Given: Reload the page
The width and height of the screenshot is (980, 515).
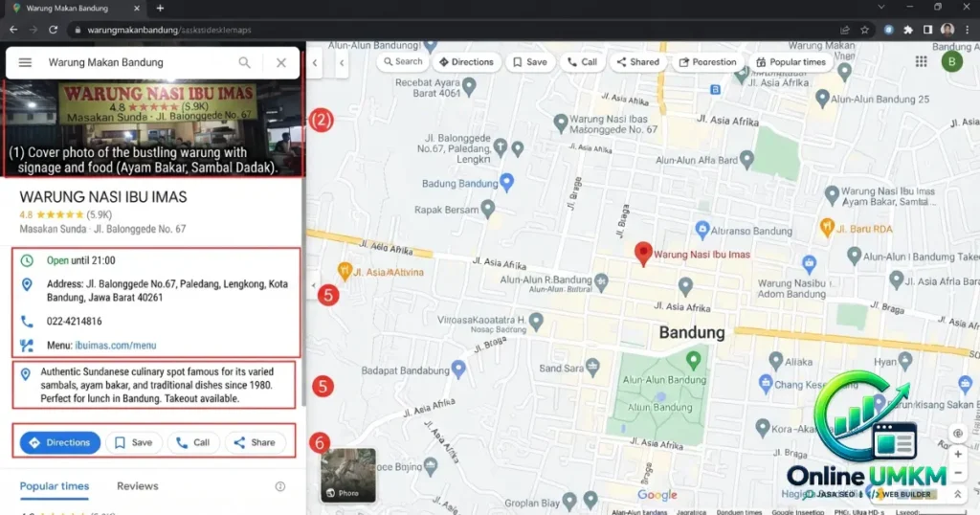Looking at the screenshot, I should [x=54, y=30].
